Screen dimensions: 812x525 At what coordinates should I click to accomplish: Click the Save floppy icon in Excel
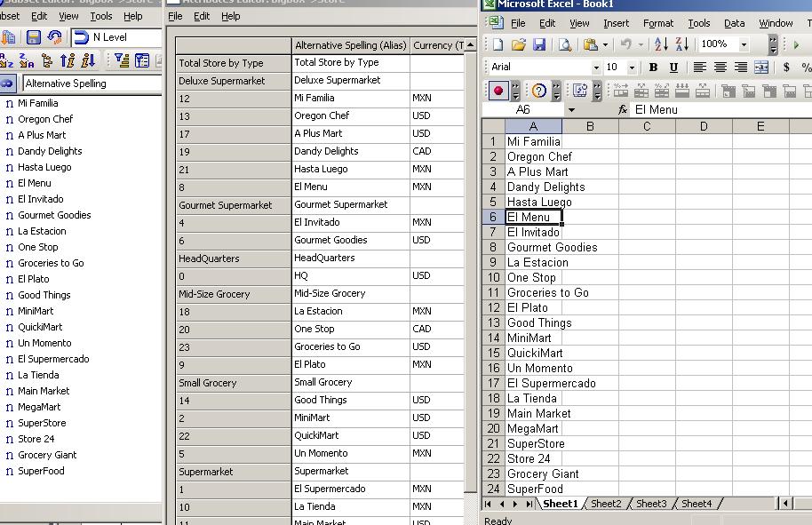coord(539,44)
